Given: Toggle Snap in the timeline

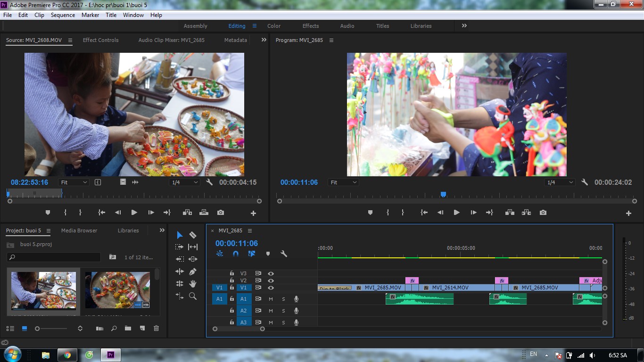Looking at the screenshot, I should coord(236,254).
